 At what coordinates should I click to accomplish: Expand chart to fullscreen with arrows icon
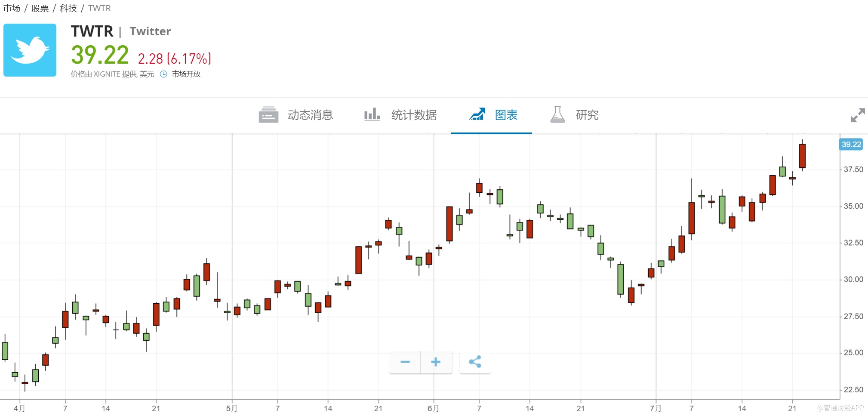point(858,115)
